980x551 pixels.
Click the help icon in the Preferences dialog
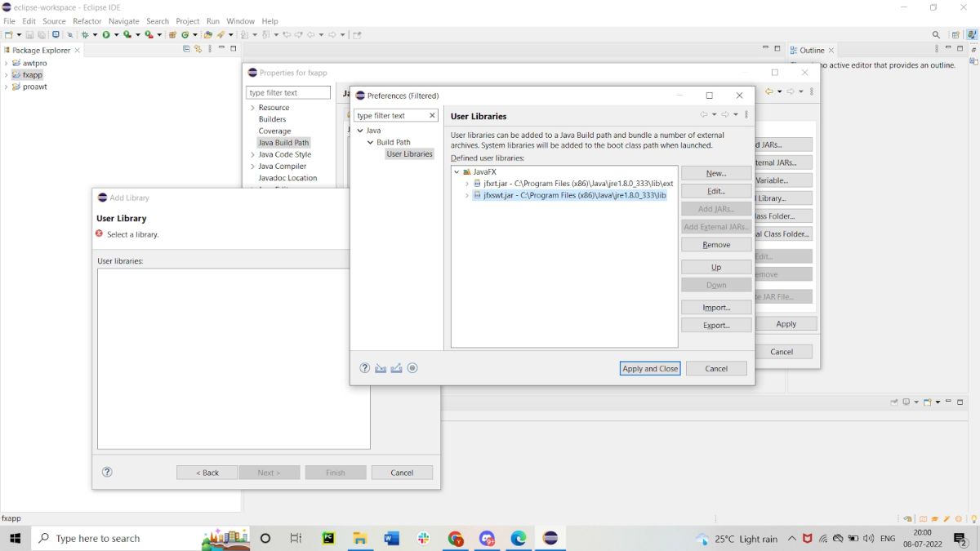[x=365, y=368]
